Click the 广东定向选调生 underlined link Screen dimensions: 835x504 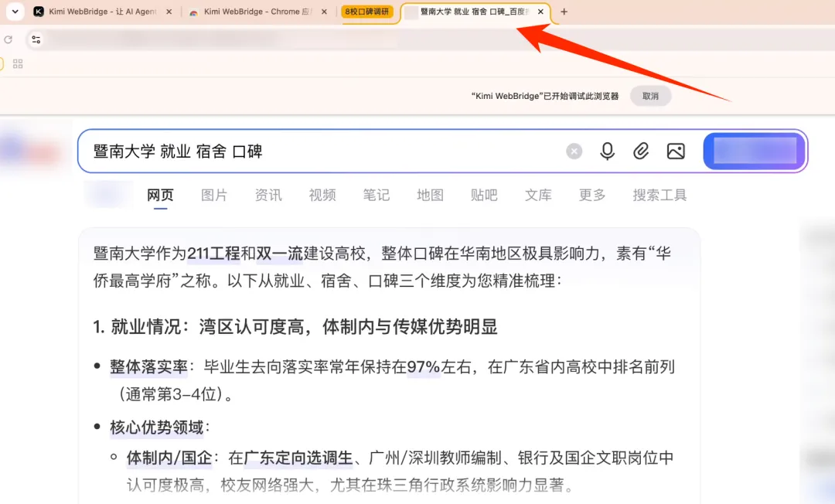point(298,458)
